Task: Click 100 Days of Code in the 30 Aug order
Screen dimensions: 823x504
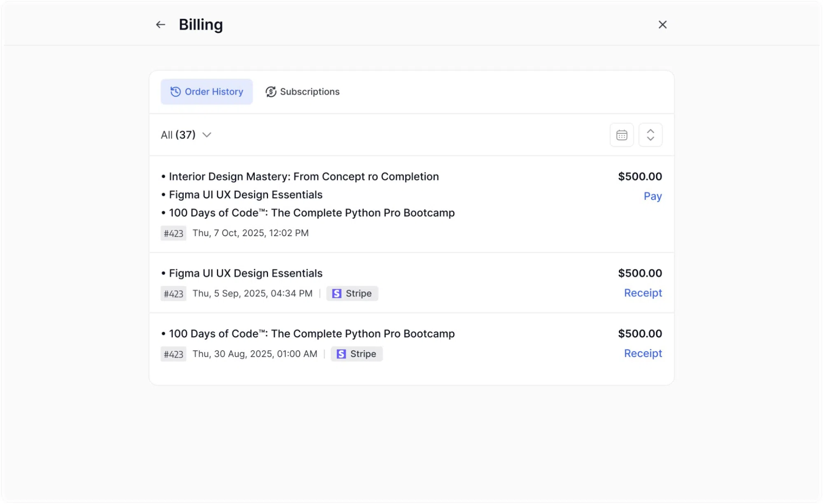Action: coord(312,334)
